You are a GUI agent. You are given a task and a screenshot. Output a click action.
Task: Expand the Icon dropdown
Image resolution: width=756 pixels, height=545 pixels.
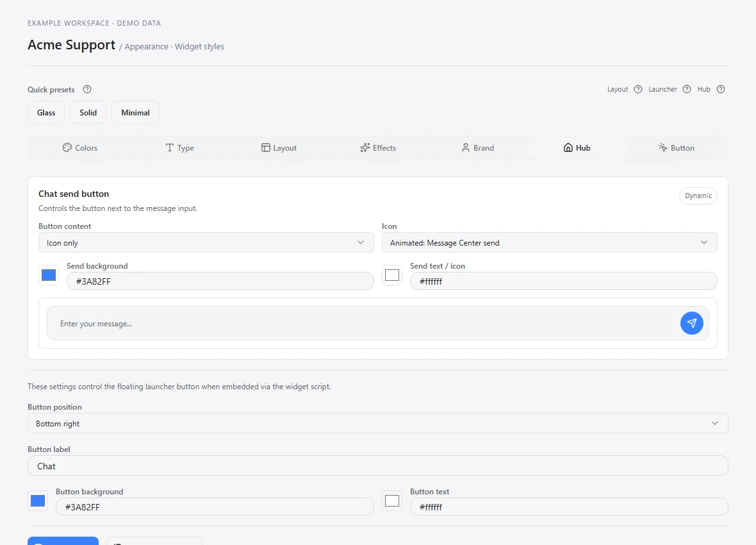549,242
